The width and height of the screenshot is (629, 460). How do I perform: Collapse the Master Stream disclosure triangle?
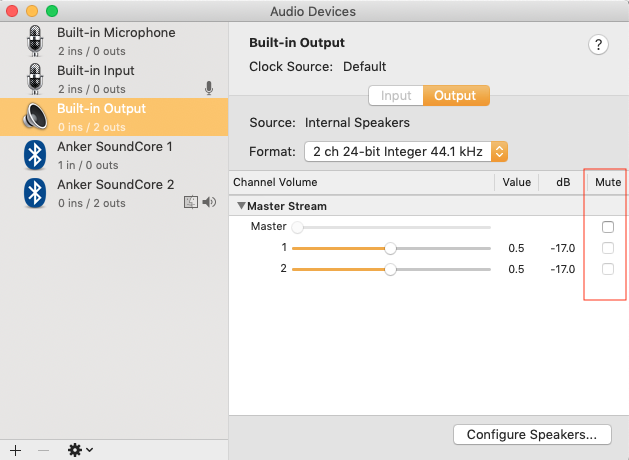pyautogui.click(x=241, y=206)
